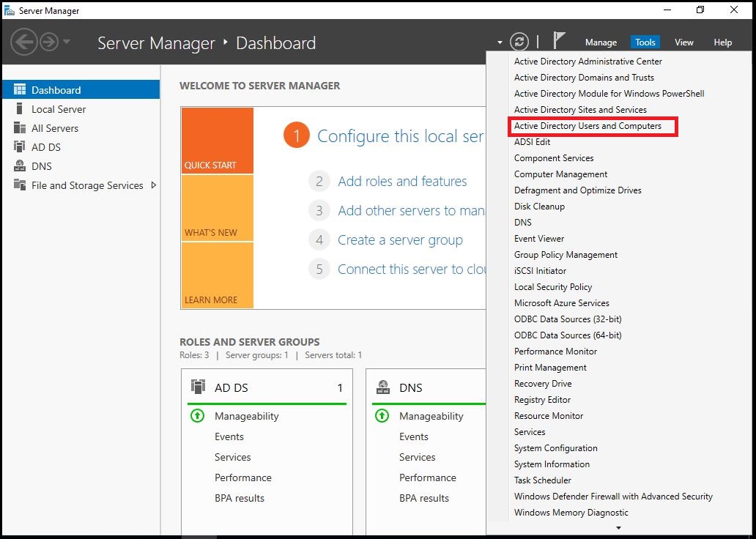Open Computer Management from Tools menu
The height and width of the screenshot is (539, 756).
tap(560, 174)
